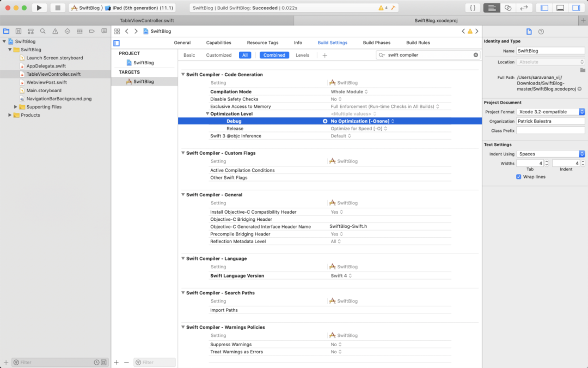The width and height of the screenshot is (588, 368).
Task: Select the Customized settings filter
Action: [x=219, y=55]
